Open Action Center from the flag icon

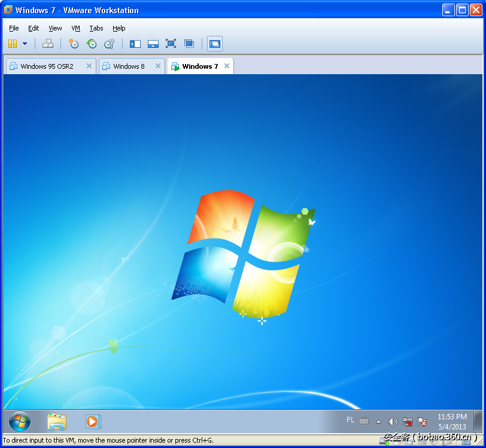(422, 422)
